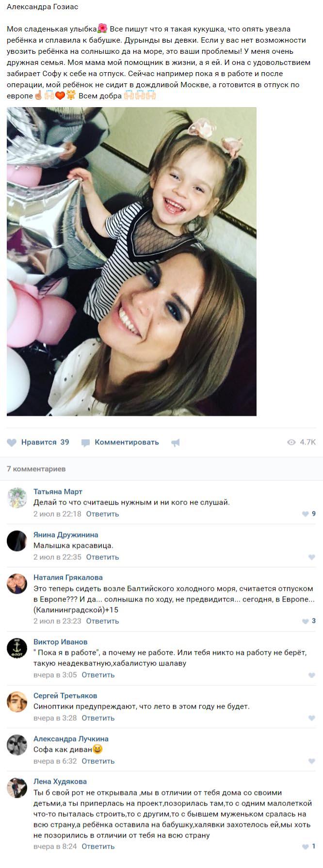
Task: Like the post with the heart icon
Action: (x=12, y=442)
